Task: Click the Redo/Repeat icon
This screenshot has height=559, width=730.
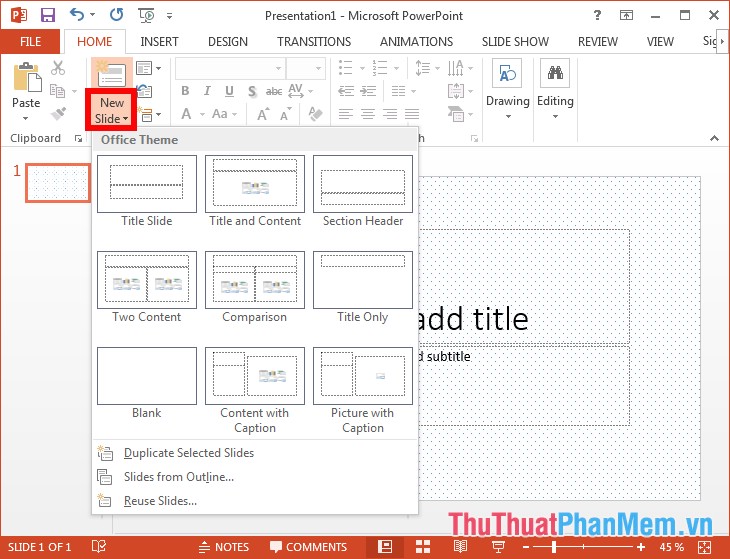Action: (116, 15)
